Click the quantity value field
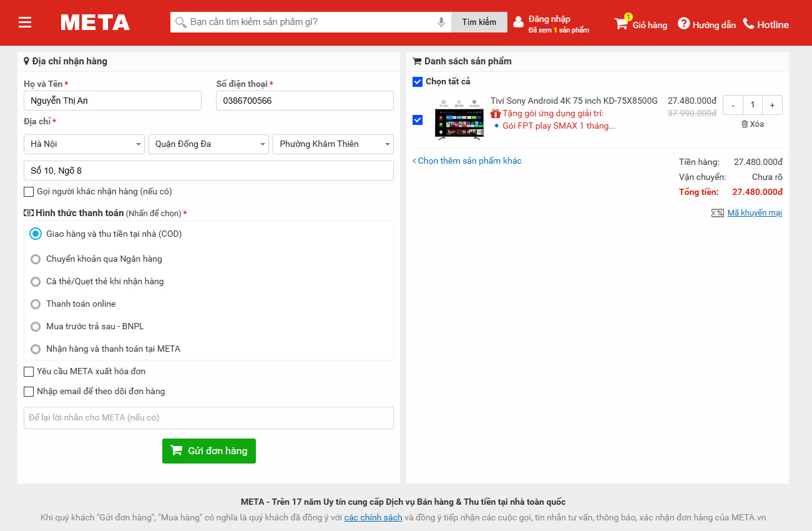The width and height of the screenshot is (812, 531). pos(753,105)
